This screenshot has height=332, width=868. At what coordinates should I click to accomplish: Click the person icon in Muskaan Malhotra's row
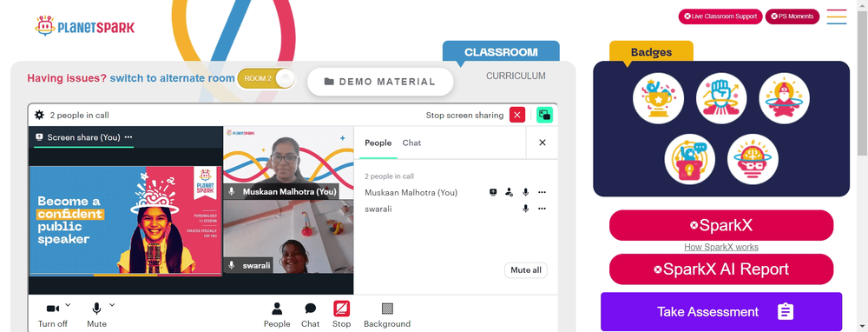point(509,192)
